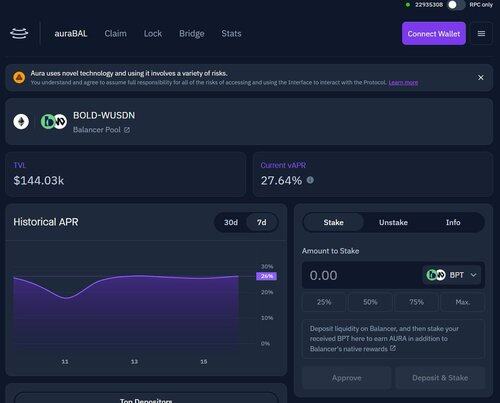Open the hamburger menu icon
Image resolution: width=500 pixels, height=403 pixels.
point(481,33)
